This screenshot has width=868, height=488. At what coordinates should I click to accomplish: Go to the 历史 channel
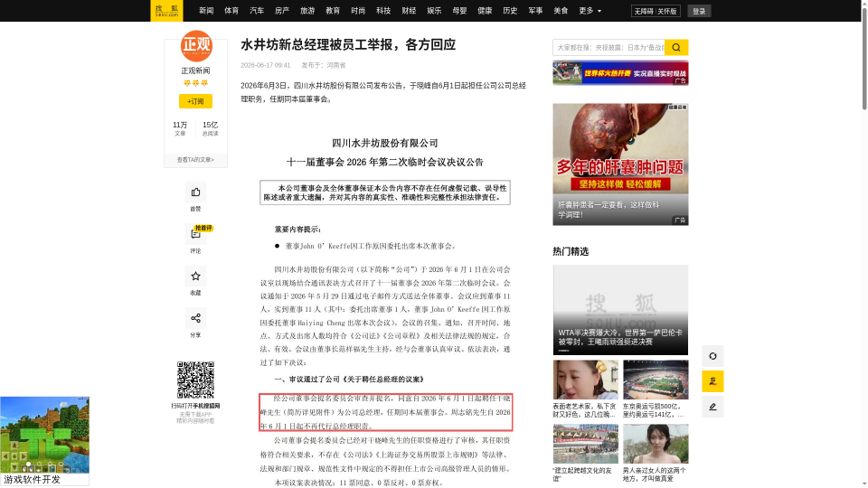pyautogui.click(x=510, y=11)
